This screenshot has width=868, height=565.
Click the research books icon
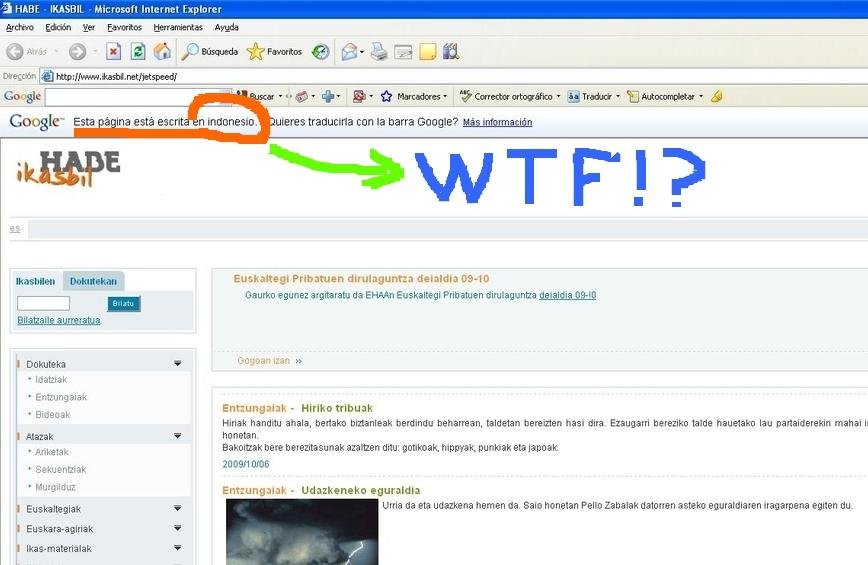tap(451, 51)
